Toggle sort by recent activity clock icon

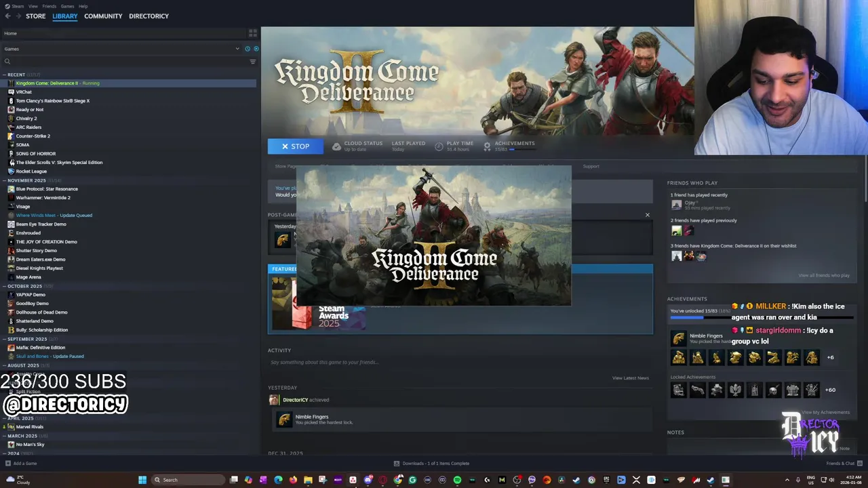(248, 49)
